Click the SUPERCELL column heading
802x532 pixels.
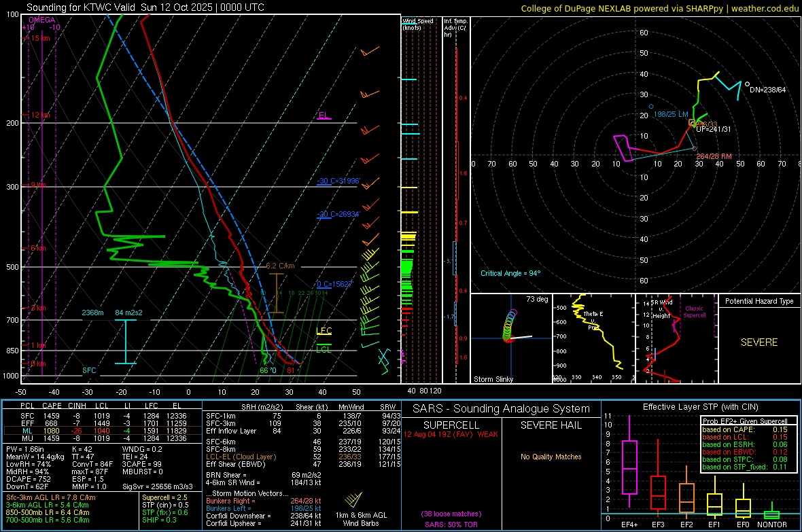coord(451,425)
